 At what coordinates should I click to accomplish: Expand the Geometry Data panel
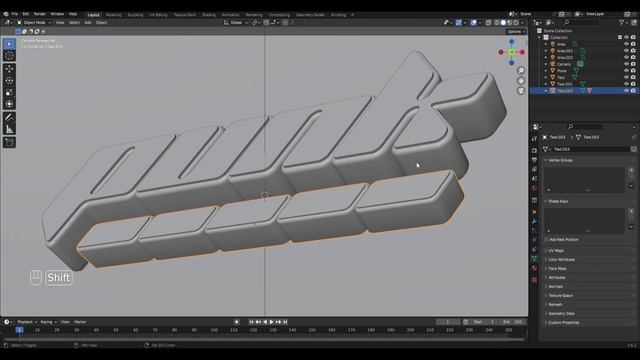click(561, 313)
